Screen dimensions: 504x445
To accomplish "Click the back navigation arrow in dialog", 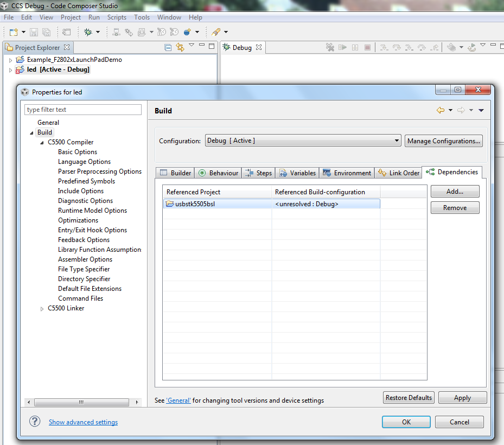I will (x=441, y=110).
